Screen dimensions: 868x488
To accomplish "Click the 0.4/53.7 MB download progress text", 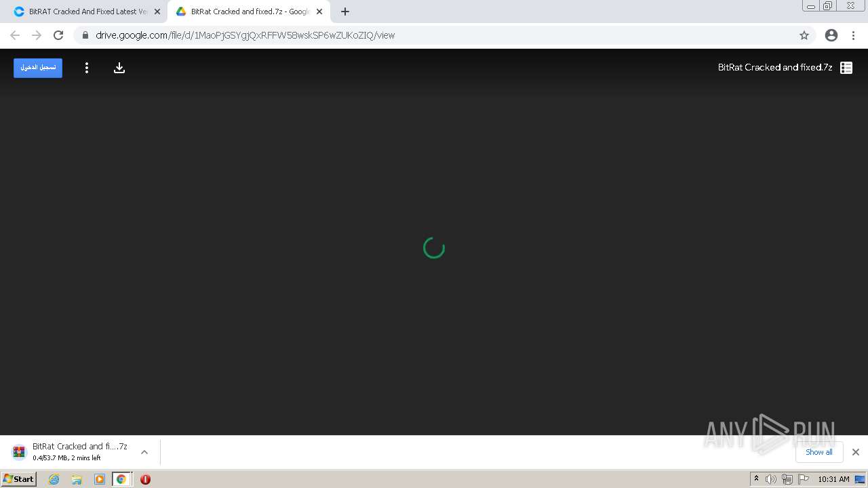I will click(66, 458).
